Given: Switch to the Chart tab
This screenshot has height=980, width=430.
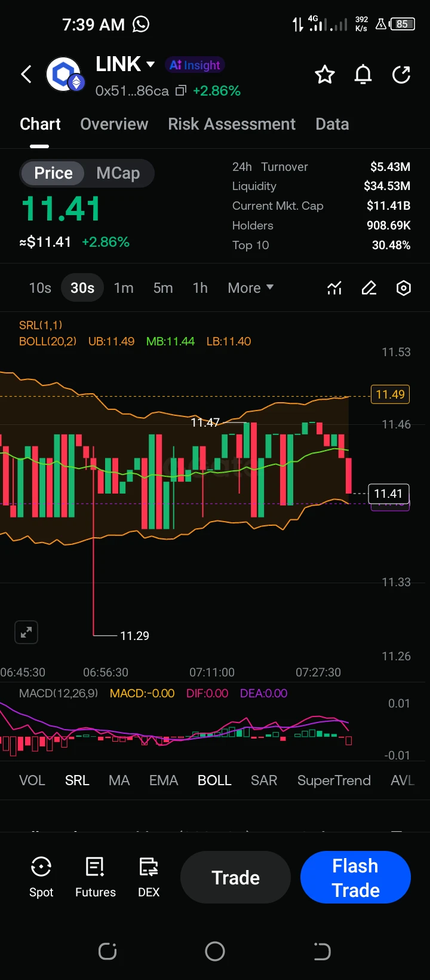Looking at the screenshot, I should coord(40,124).
